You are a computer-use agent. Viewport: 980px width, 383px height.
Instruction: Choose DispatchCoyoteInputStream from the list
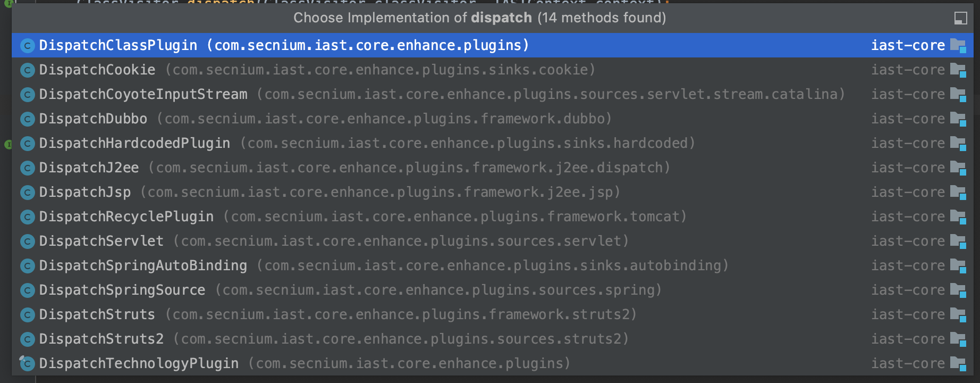click(x=143, y=95)
